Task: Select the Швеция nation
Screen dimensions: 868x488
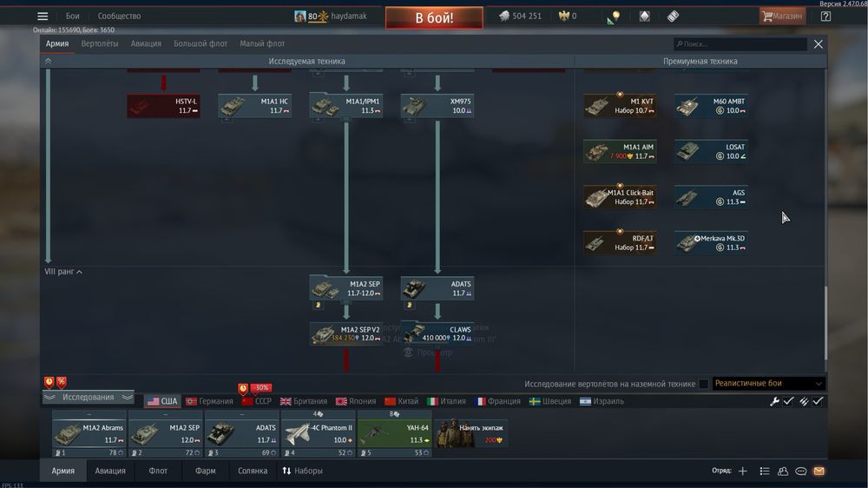Action: point(549,401)
